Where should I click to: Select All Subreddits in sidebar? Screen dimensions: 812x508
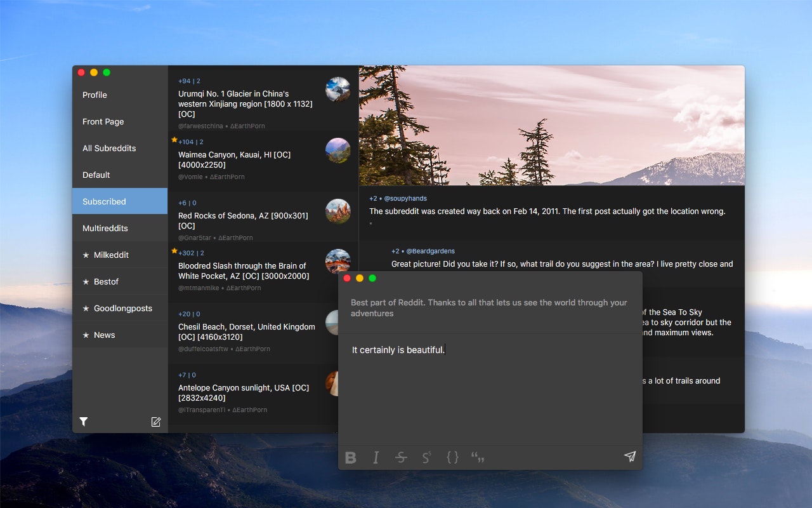[120, 148]
